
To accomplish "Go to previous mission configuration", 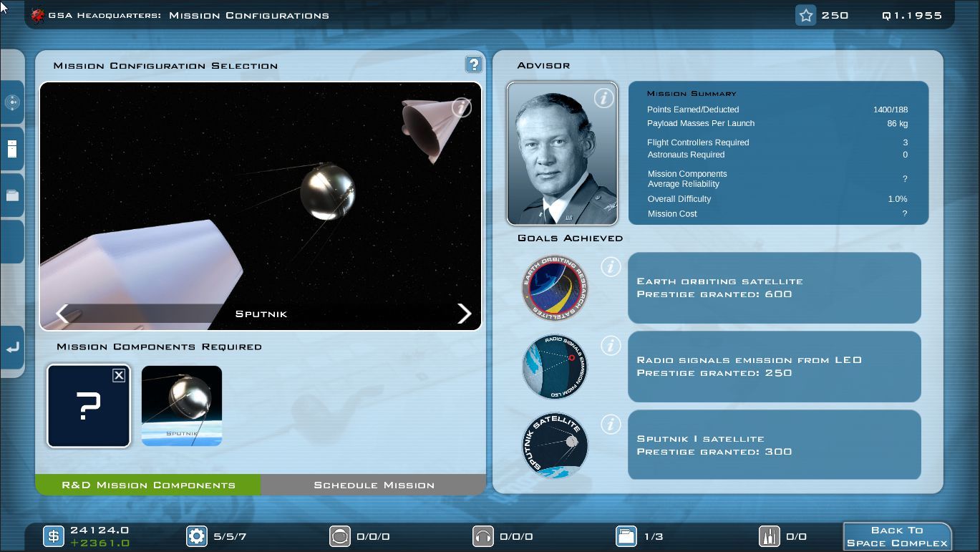I will tap(62, 314).
